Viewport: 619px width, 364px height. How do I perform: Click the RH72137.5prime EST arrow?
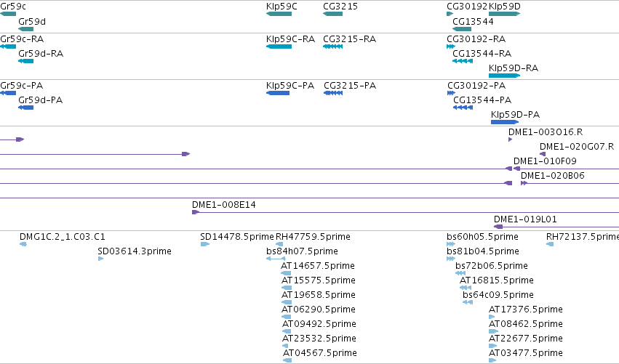point(550,244)
